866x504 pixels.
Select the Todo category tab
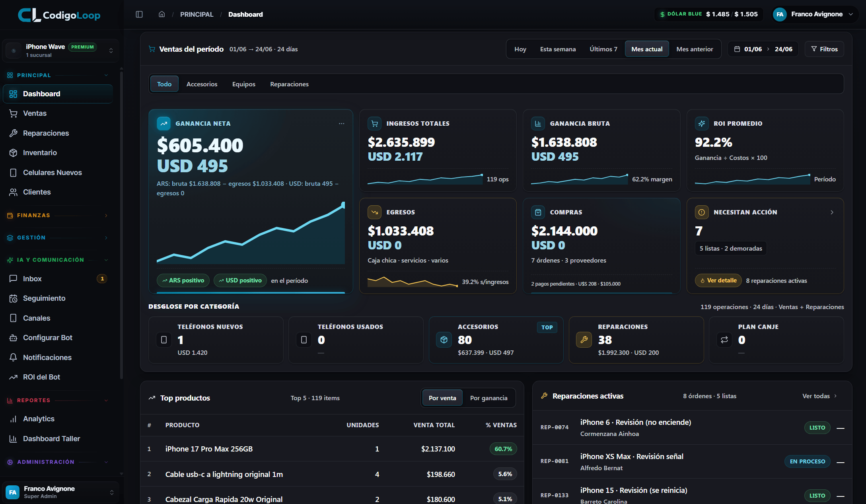164,84
